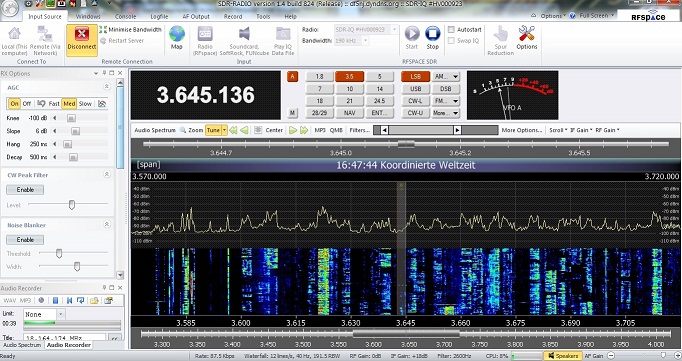This screenshot has height=361, width=682.
Task: Click Enable under CW Peak Filter
Action: tap(25, 190)
